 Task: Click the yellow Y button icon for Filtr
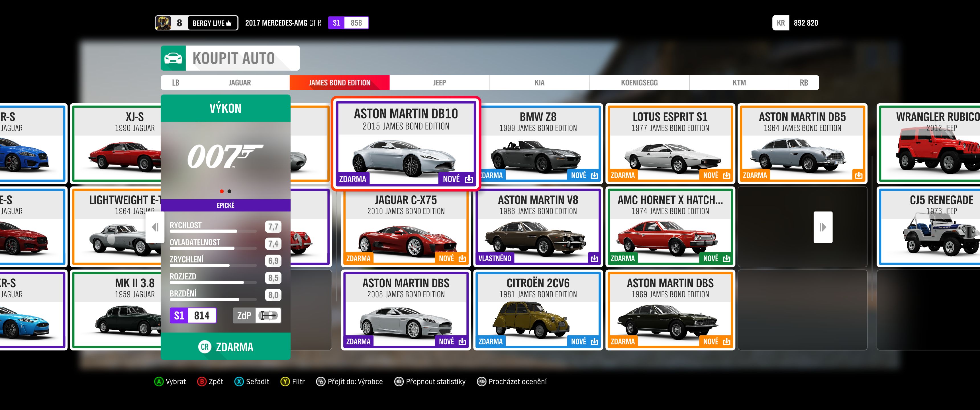coord(285,382)
